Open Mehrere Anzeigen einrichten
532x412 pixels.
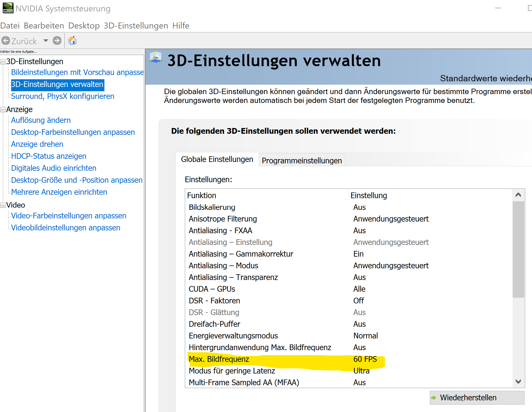[59, 192]
